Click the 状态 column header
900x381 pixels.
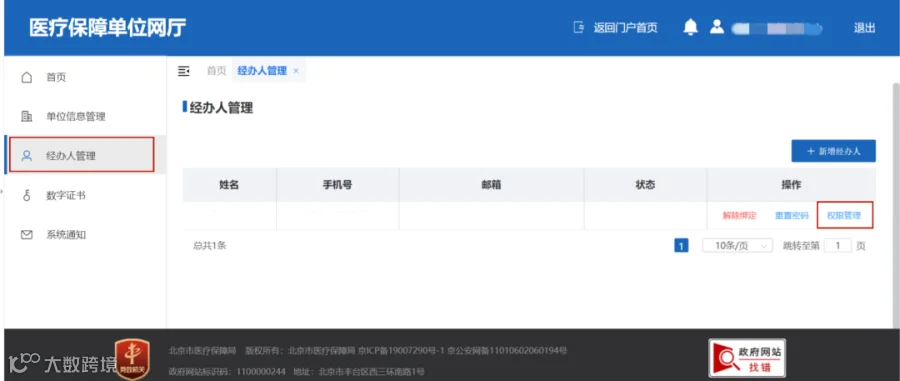click(x=645, y=185)
